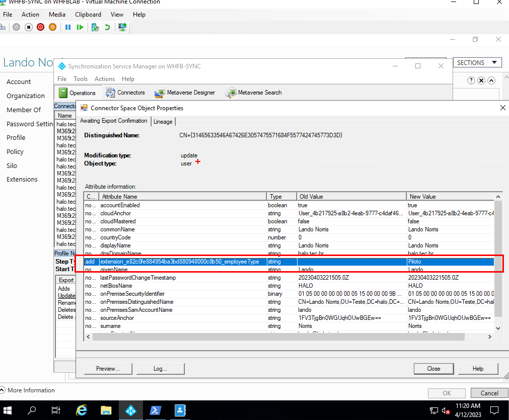The image size is (509, 420).
Task: Open the Organization section
Action: 26,96
